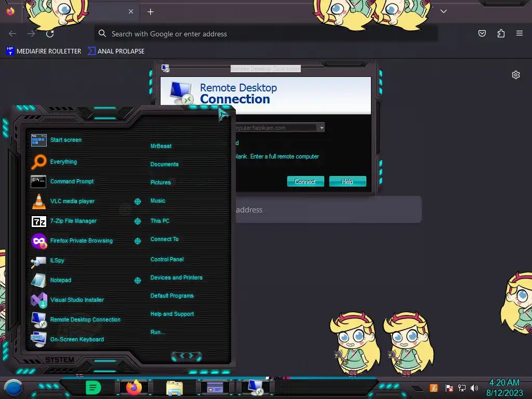Go back in Firefox
The height and width of the screenshot is (399, 532).
pyautogui.click(x=12, y=34)
